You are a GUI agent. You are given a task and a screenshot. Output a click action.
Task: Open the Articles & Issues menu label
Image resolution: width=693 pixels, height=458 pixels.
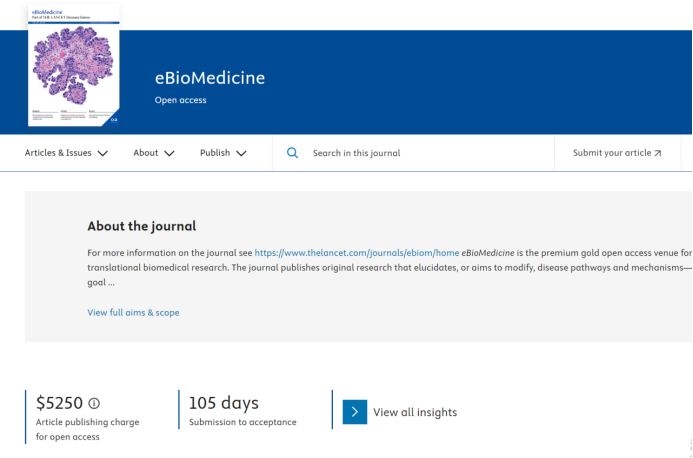(x=58, y=153)
